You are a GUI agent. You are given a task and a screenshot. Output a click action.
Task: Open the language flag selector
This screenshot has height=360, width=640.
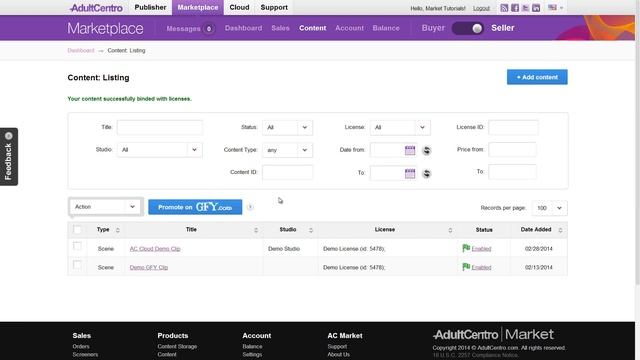556,7
